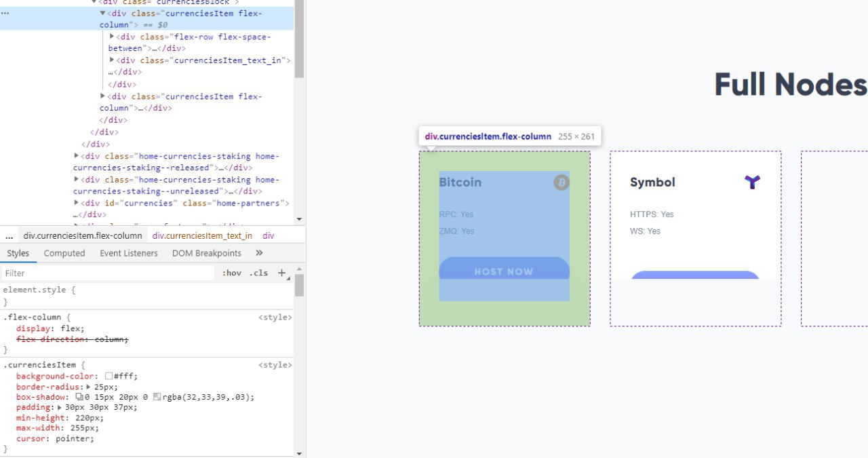The height and width of the screenshot is (458, 868).
Task: Expand the border-radius shorthand property
Action: pyautogui.click(x=89, y=387)
